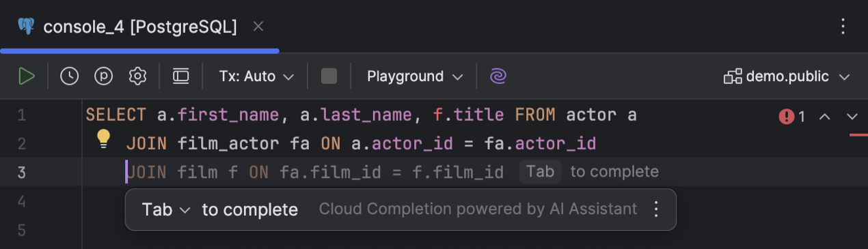
Task: Click the gray Stop execution square
Action: 329,76
